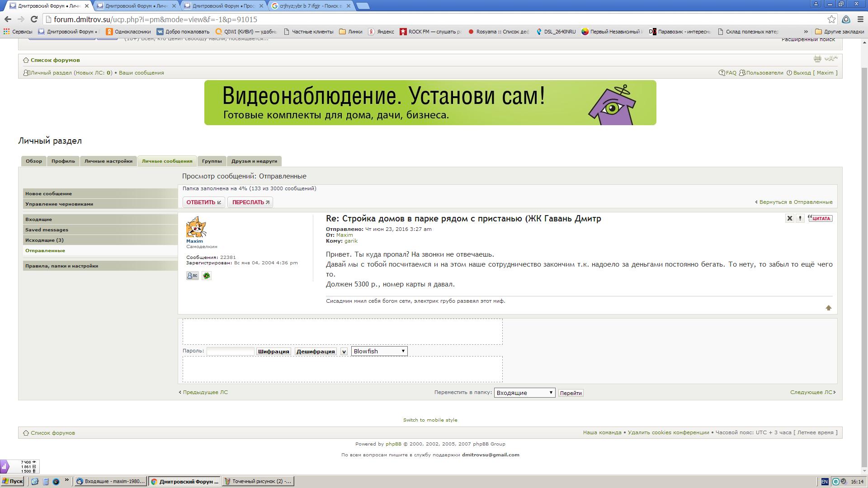Reload page with browser refresh icon
This screenshot has height=488, width=868.
[33, 19]
